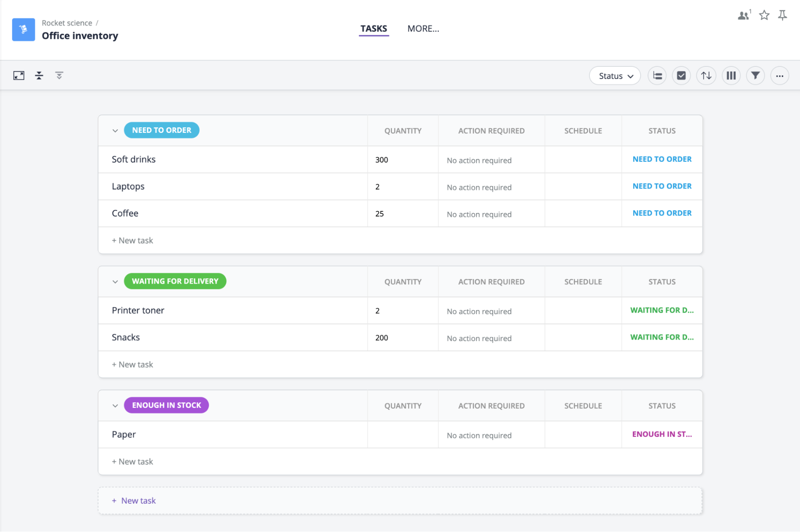Collapse the Waiting for Delivery group

[x=115, y=281]
